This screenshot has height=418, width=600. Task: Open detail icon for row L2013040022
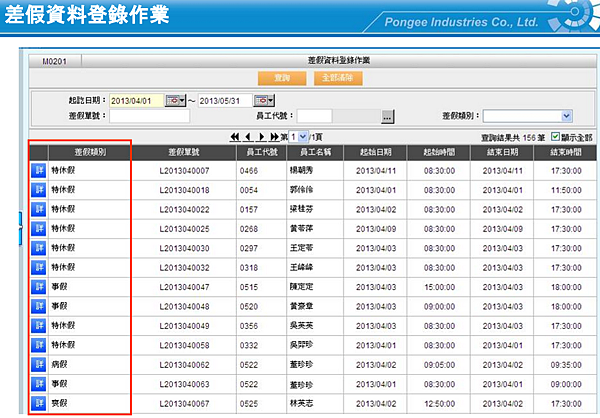(x=39, y=209)
